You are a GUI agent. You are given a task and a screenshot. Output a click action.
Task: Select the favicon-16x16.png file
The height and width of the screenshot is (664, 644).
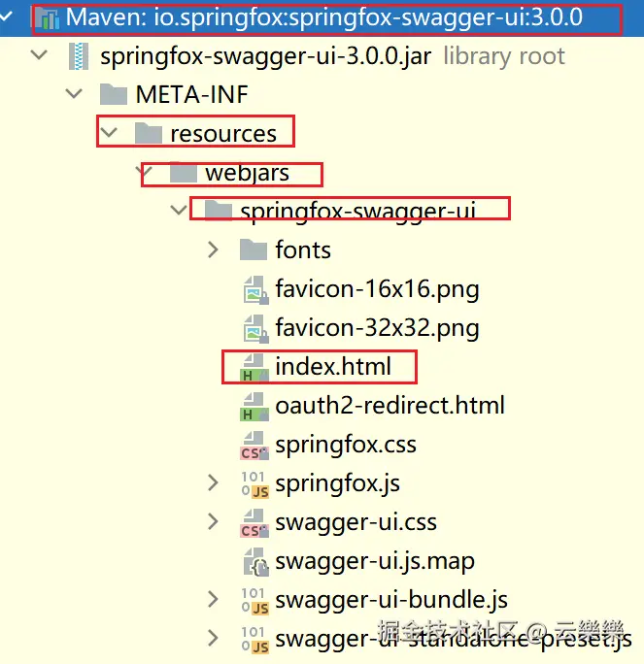(x=377, y=289)
